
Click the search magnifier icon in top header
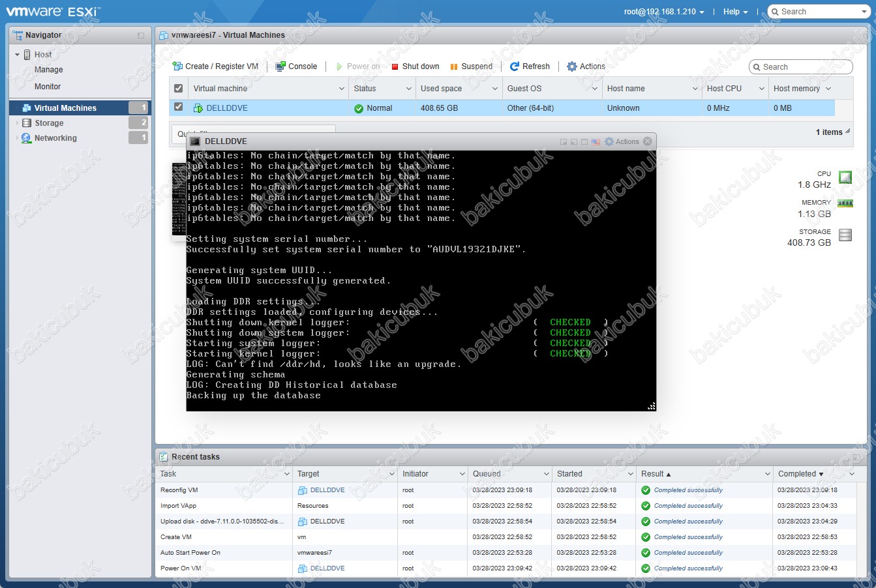click(774, 12)
